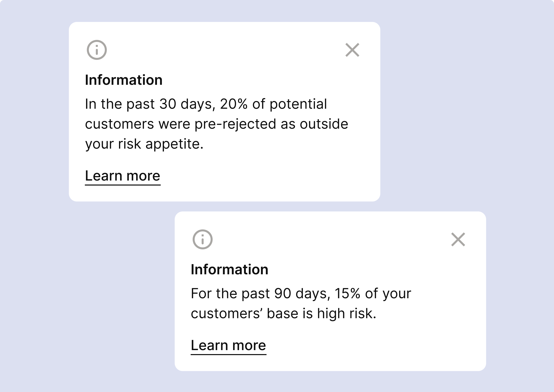Follow the underlined link under the high risk text

click(228, 346)
